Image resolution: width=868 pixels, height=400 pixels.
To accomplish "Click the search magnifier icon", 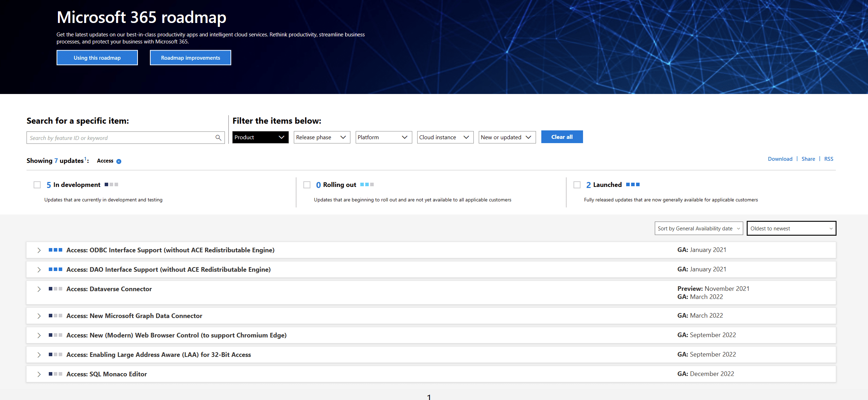I will [219, 138].
